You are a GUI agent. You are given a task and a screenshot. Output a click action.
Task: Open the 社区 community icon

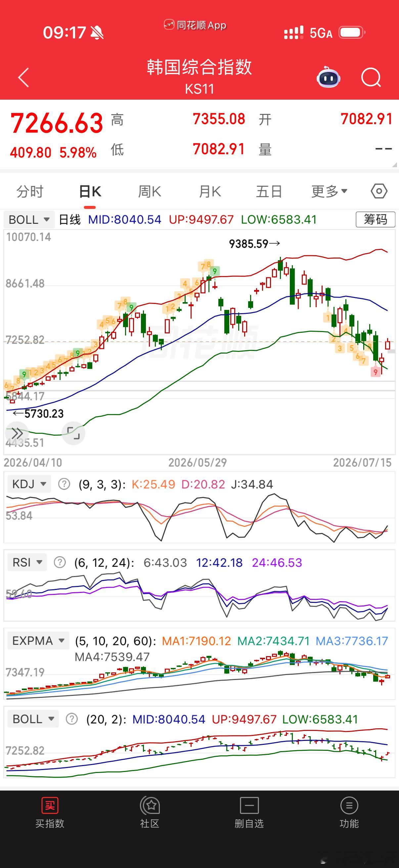(x=150, y=805)
